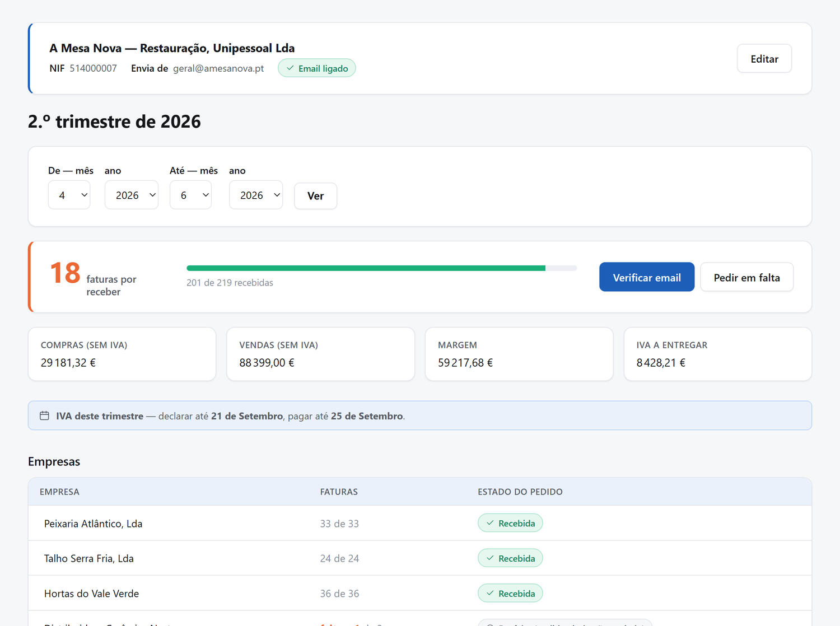Screen dimensions: 840x626
Task: Click the Ver button
Action: tap(316, 196)
